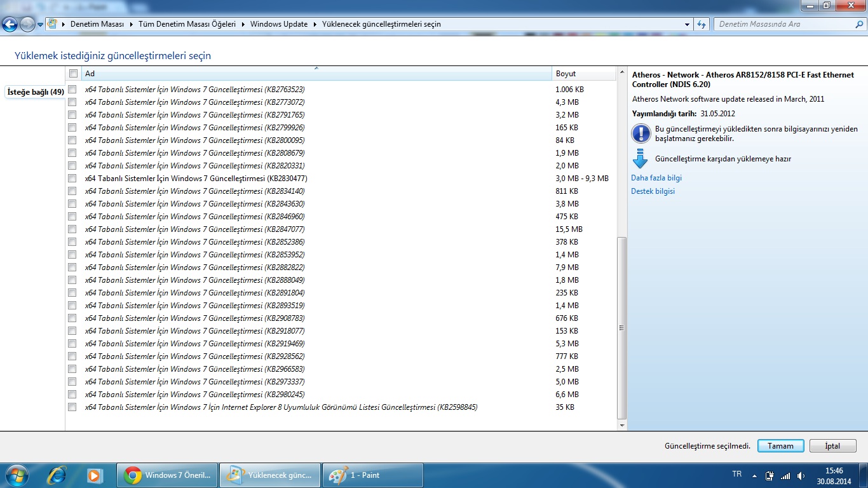
Task: Check the KB2763523 update checkbox
Action: [x=72, y=89]
